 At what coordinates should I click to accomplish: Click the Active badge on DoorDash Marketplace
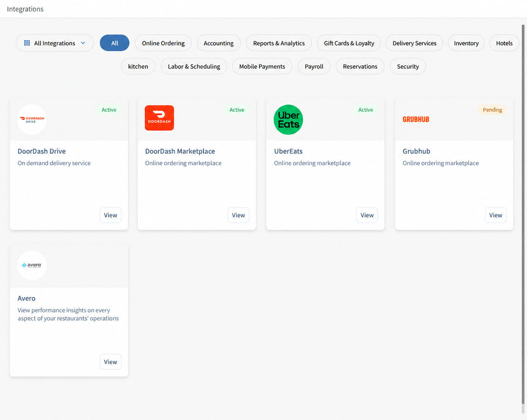coord(237,110)
